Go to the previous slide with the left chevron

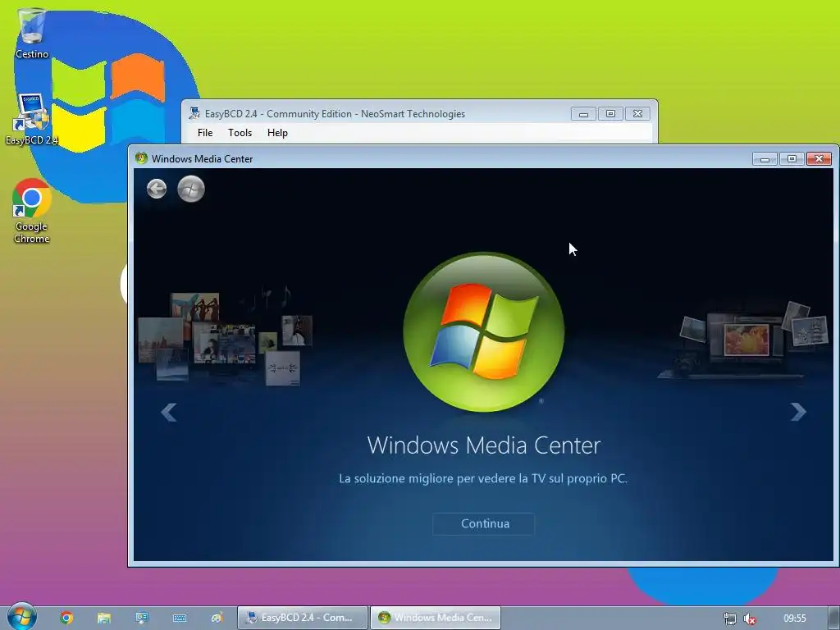(169, 412)
